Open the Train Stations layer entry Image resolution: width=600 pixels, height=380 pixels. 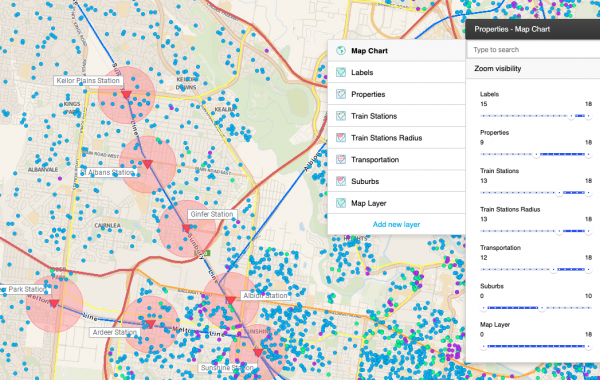coord(396,116)
